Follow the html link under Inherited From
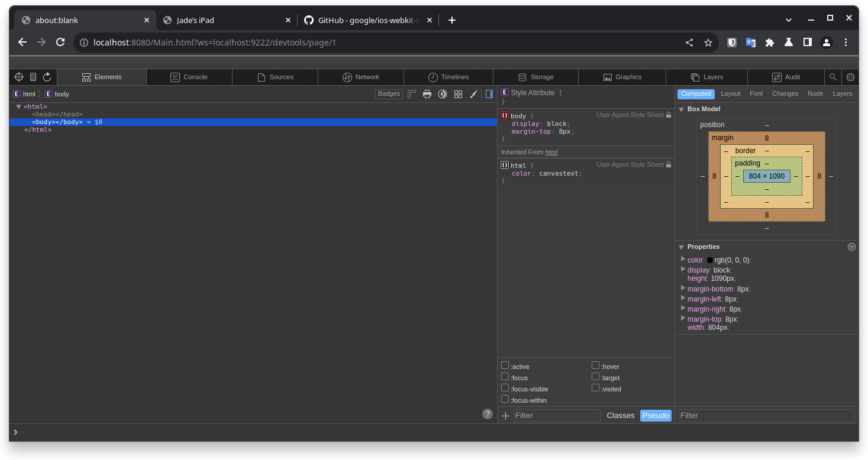This screenshot has height=460, width=868. click(551, 152)
